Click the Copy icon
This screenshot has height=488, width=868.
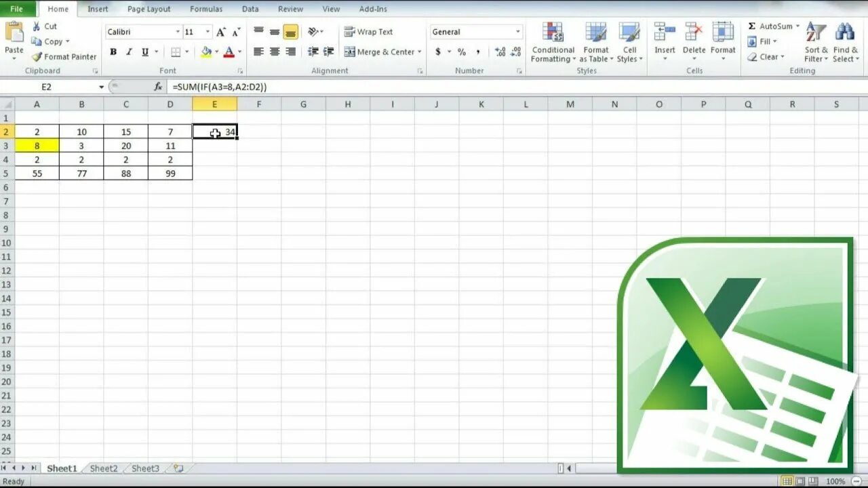(37, 41)
